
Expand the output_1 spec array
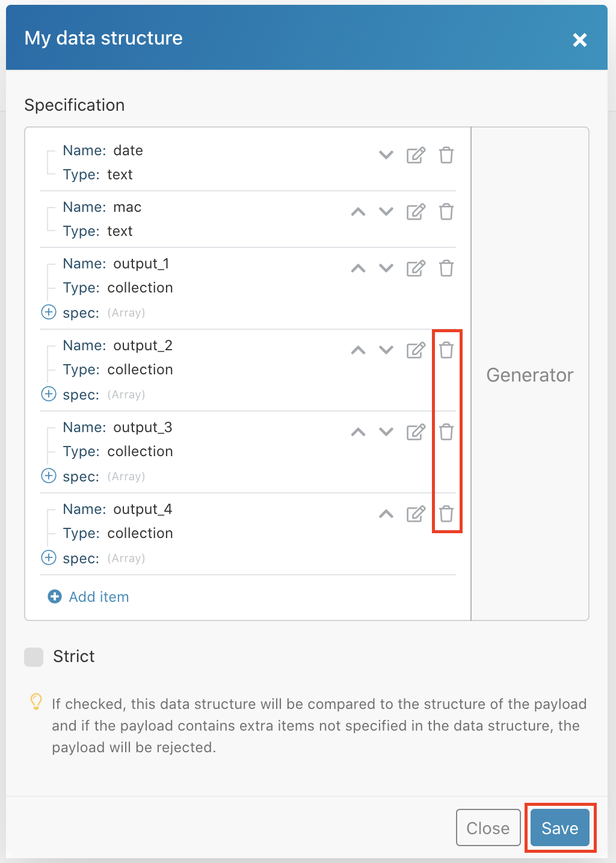49,312
